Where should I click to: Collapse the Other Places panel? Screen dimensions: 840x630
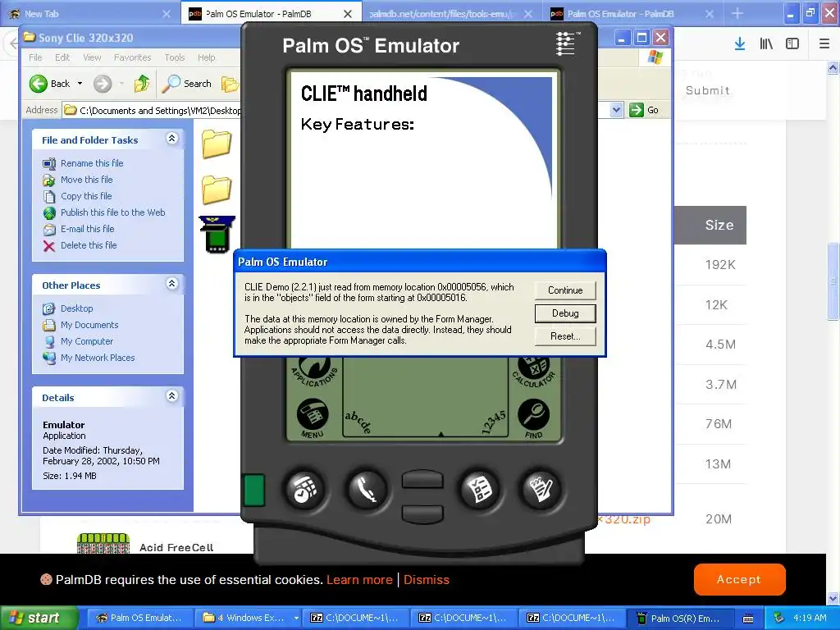(x=172, y=283)
